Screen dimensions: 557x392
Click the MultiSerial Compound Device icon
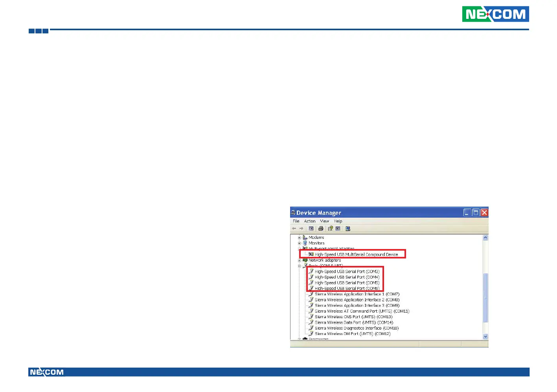pyautogui.click(x=311, y=255)
